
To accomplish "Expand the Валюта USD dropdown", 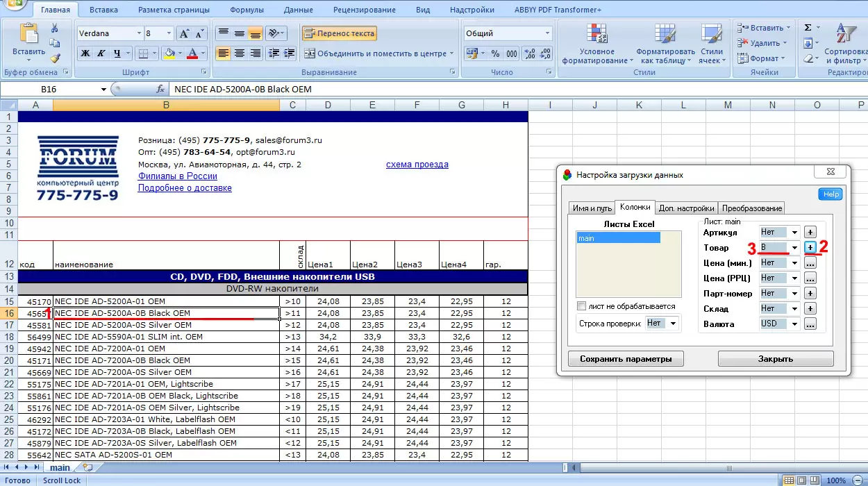I will [794, 324].
